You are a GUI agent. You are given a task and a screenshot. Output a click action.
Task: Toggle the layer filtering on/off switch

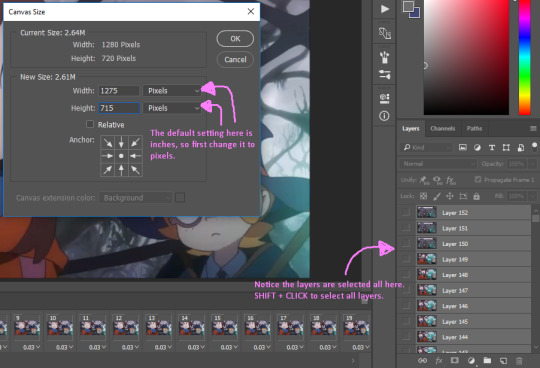[x=534, y=147]
